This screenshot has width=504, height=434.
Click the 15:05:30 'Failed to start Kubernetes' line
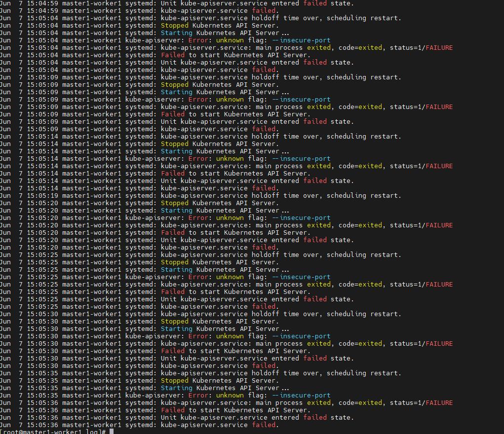click(x=155, y=351)
